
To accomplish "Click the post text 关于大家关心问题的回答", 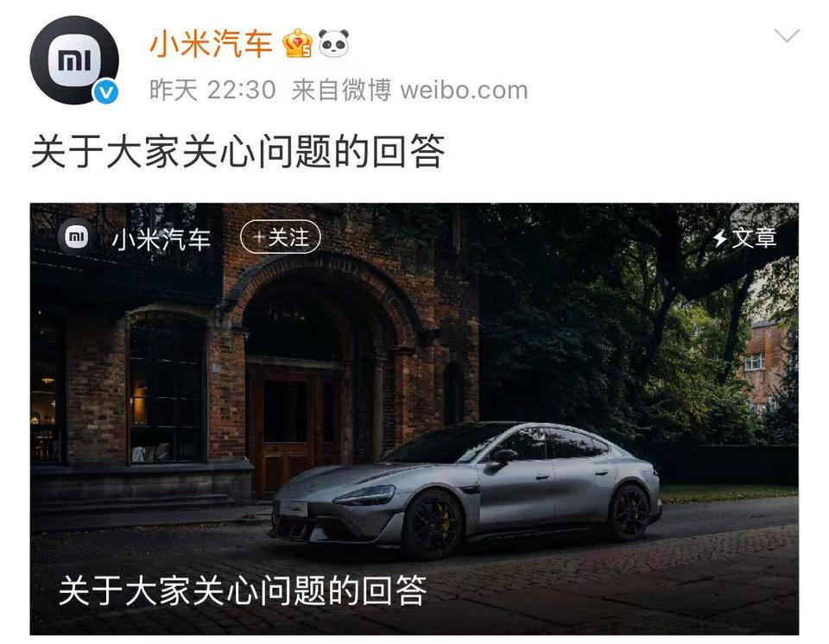I will pos(238,152).
